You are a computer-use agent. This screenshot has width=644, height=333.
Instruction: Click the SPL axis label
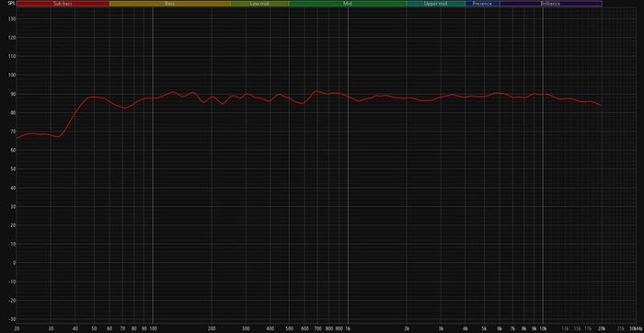point(11,4)
